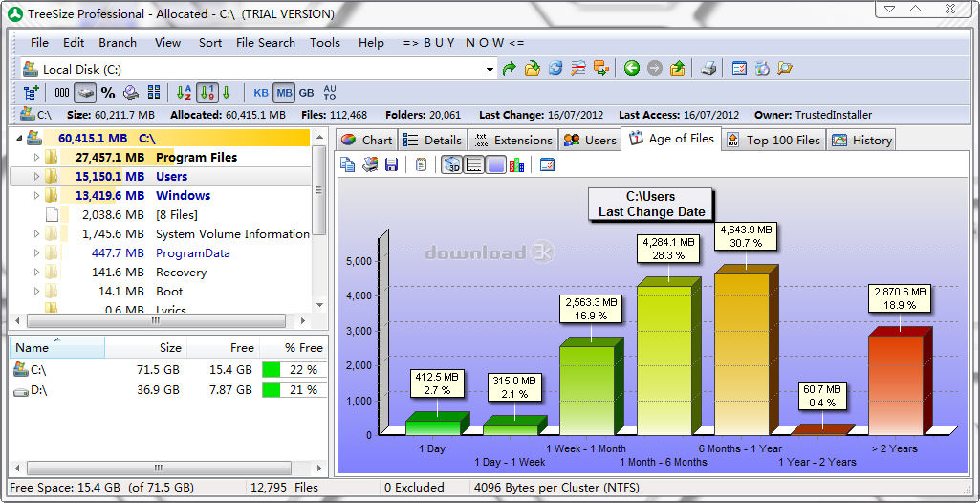Set size unit to GB
Image resolution: width=980 pixels, height=503 pixels.
[306, 93]
